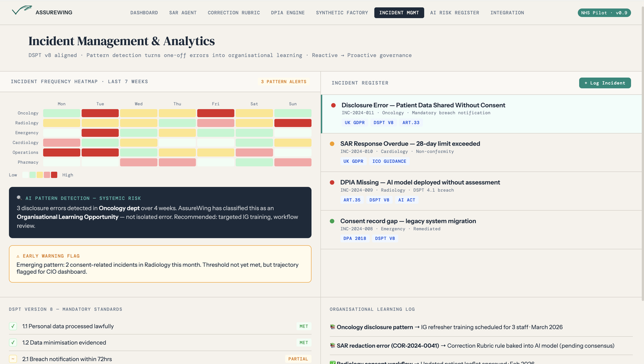
Task: Click the 'Pharmacy' heatmap row label
Action: (x=28, y=162)
